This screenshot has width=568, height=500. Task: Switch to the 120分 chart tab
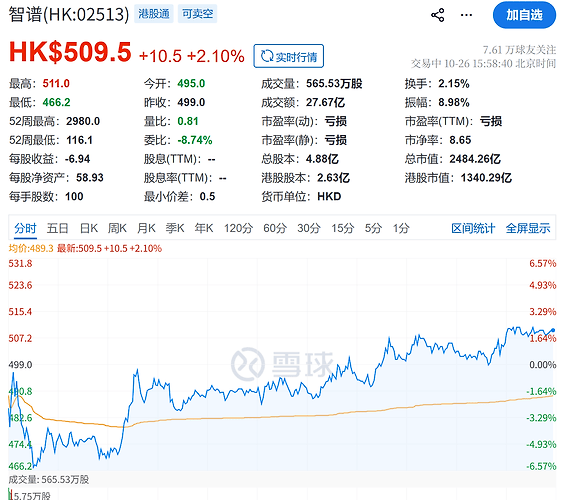(x=238, y=228)
